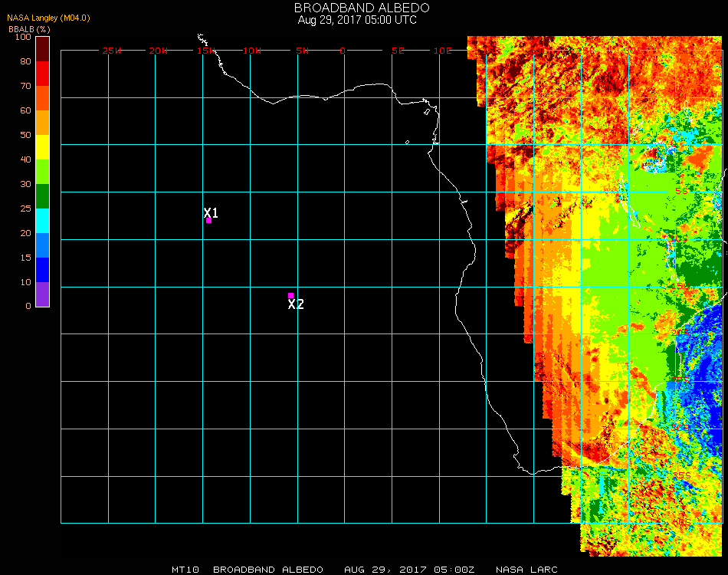Click the 'NASA Langley (M04.0)' label
Viewport: 728px width, 575px height.
click(48, 18)
